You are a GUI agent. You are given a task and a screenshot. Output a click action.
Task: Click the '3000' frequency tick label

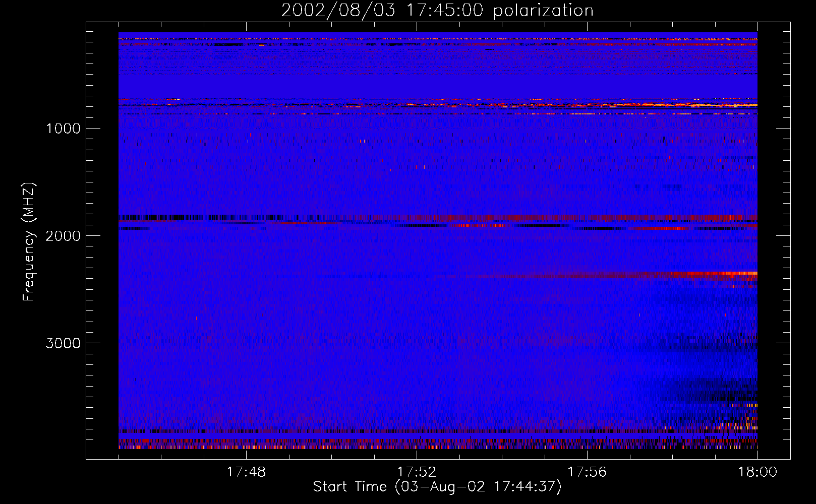[x=63, y=343]
